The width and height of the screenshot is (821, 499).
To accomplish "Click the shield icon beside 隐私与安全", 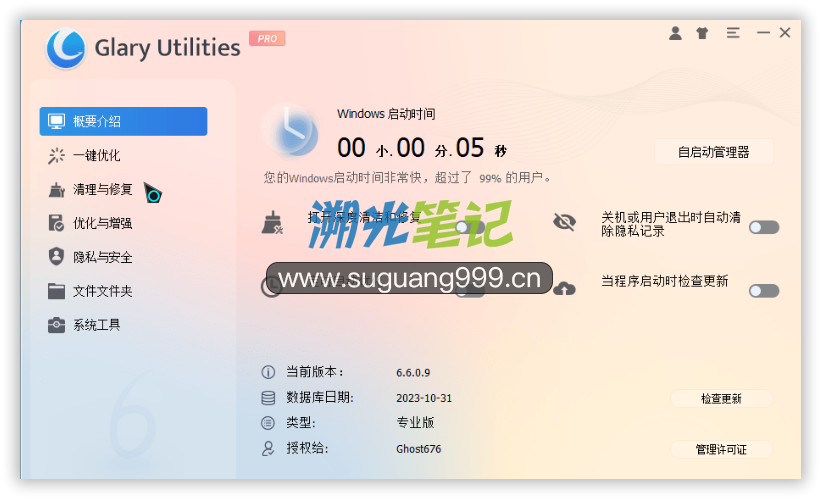I will 57,257.
